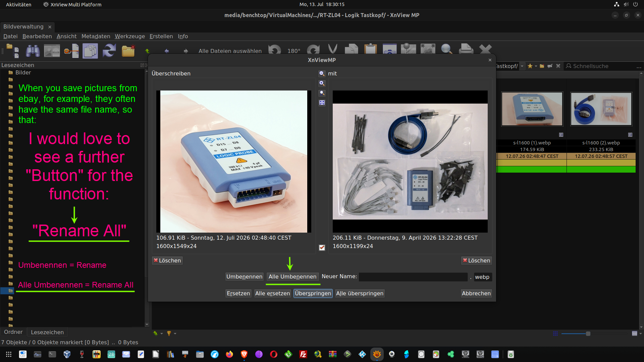Expand the filter funnel dropdown arrow
Viewport: 644px width, 362px height.
(x=175, y=334)
